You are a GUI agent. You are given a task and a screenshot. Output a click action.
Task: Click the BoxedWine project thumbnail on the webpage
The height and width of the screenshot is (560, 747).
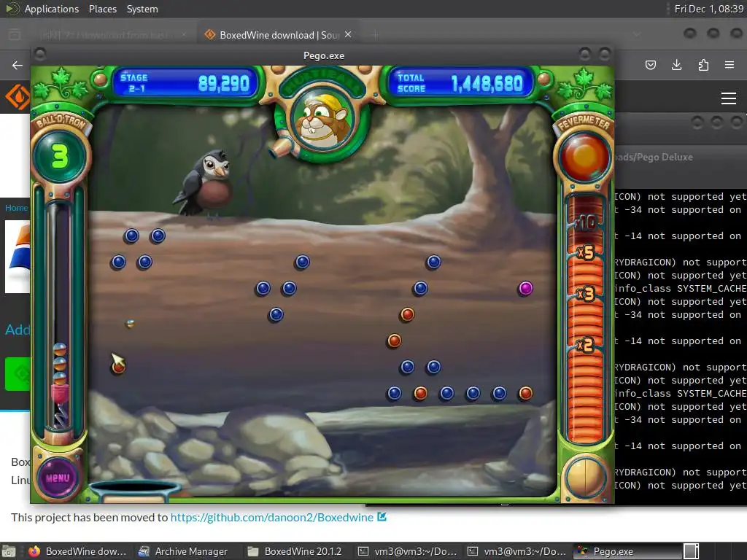coord(18,256)
